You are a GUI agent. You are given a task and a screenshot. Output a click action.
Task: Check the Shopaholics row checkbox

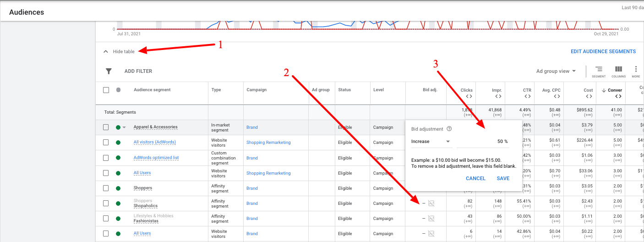pyautogui.click(x=106, y=203)
